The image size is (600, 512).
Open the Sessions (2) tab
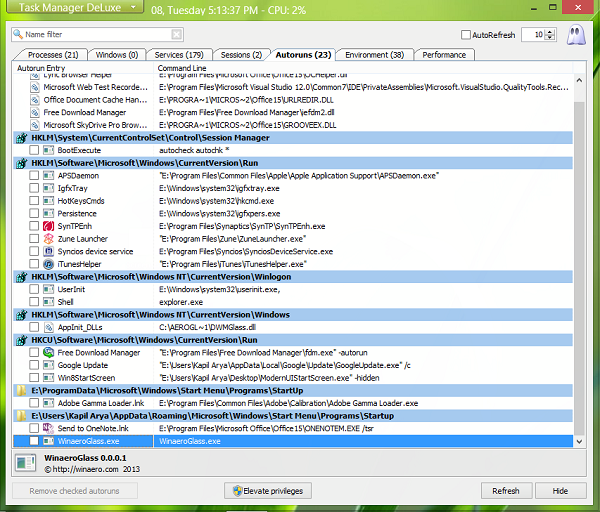(x=241, y=55)
